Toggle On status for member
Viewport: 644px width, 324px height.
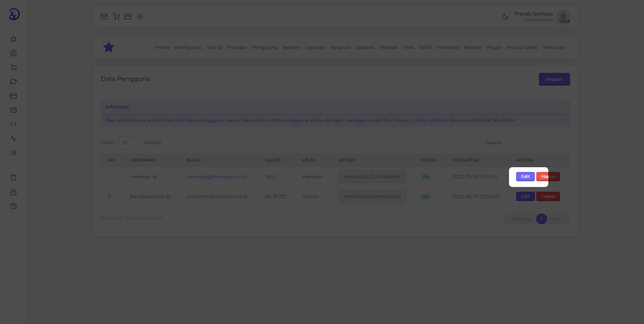[425, 177]
